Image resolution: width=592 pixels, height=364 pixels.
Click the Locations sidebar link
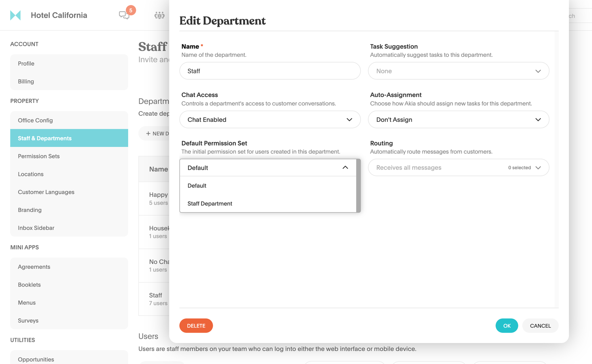coord(30,174)
